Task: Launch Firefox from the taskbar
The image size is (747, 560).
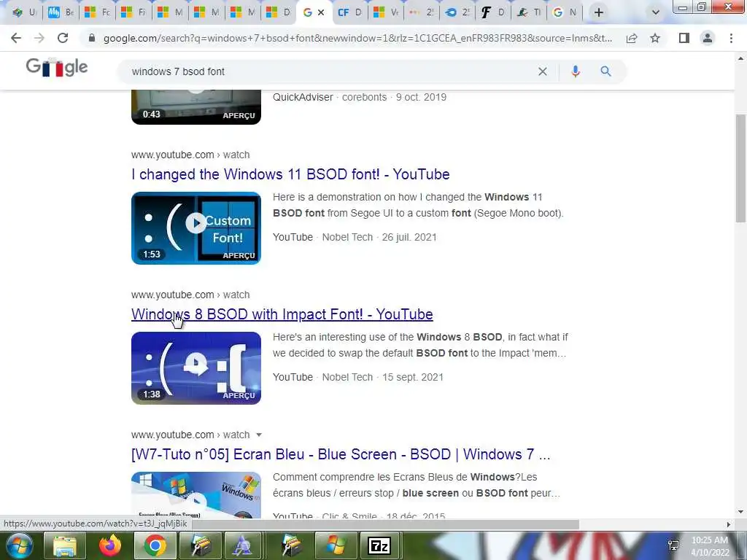Action: [x=110, y=545]
